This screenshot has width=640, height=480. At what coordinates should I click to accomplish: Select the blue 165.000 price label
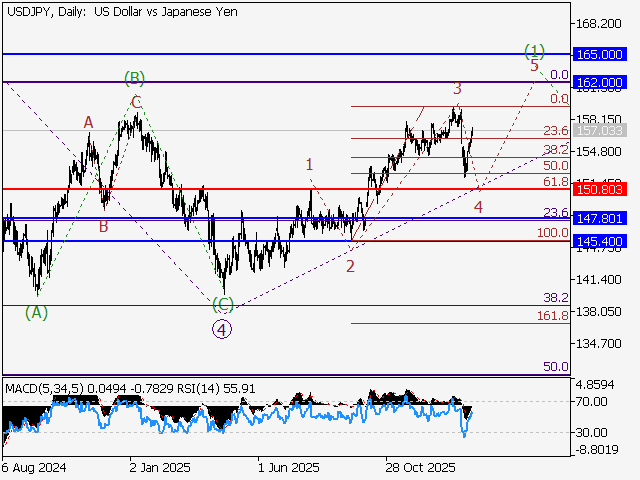(600, 53)
